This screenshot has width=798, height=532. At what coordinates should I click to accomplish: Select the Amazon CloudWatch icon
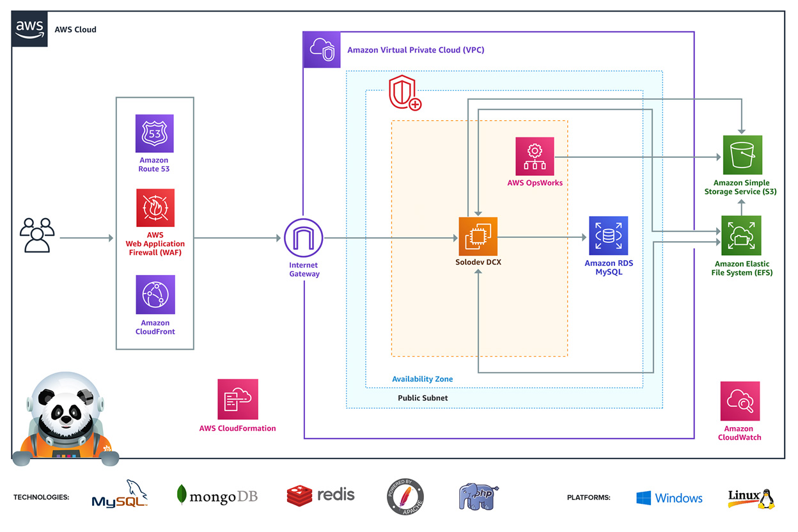point(740,402)
